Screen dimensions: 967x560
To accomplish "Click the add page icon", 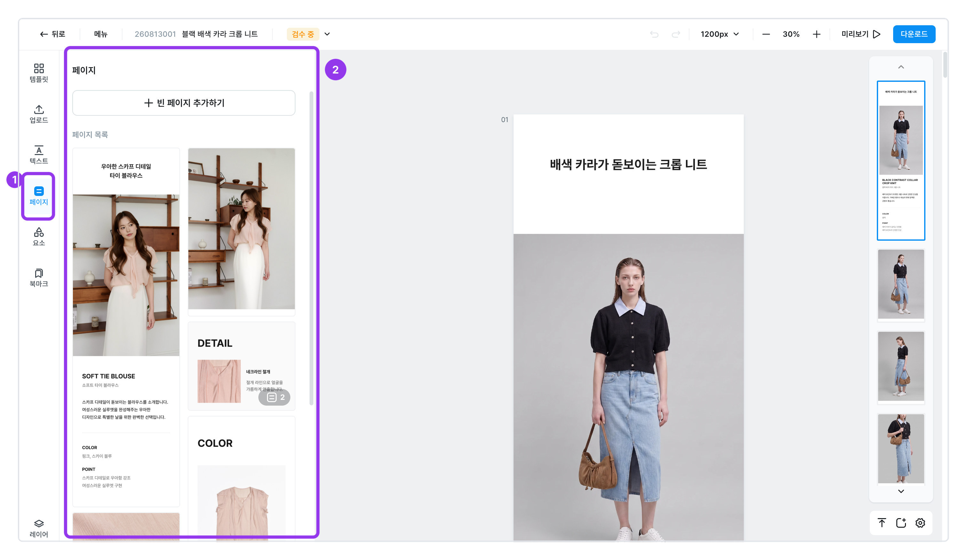I will click(x=900, y=522).
